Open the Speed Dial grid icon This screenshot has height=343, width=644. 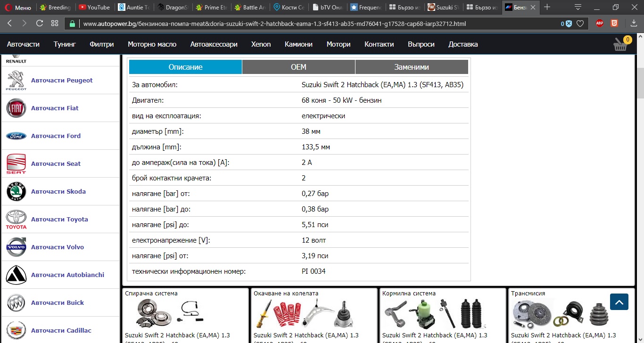[55, 23]
